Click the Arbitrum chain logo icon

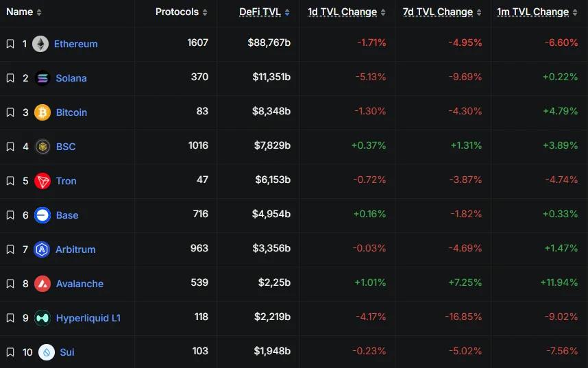pyautogui.click(x=42, y=249)
